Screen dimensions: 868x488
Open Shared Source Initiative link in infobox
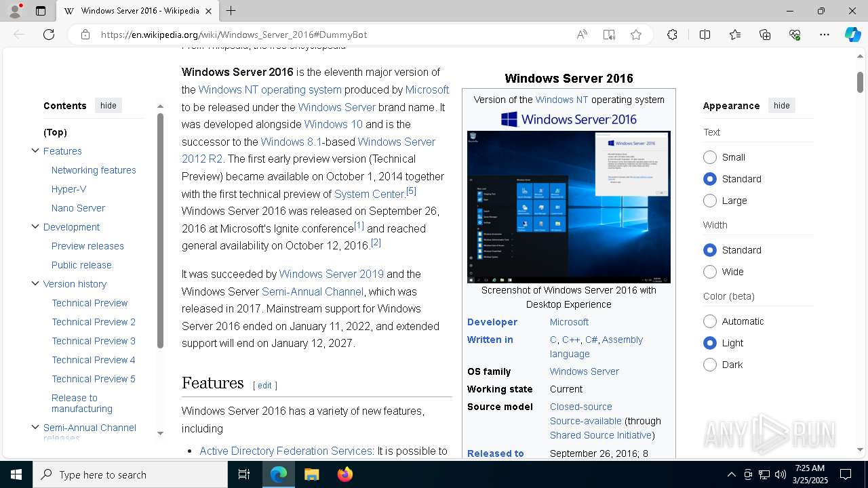601,435
